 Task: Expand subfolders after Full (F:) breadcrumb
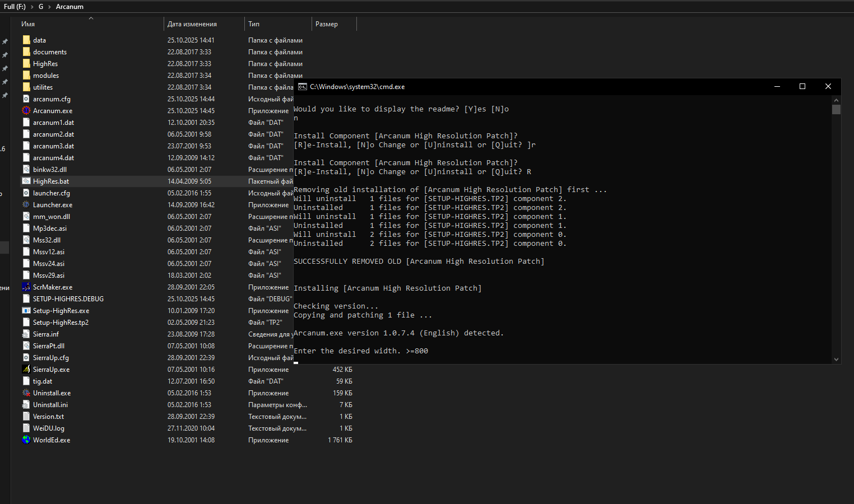pyautogui.click(x=32, y=7)
